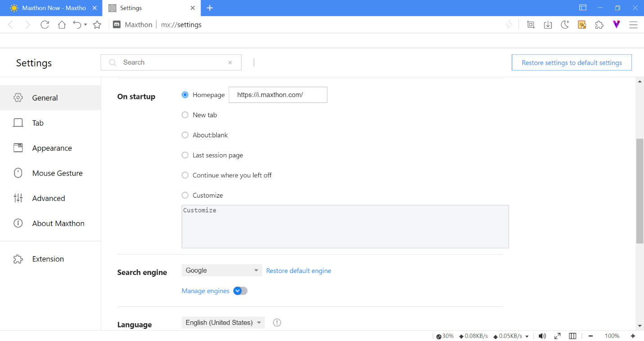This screenshot has width=644, height=341.
Task: Click the download speed 0.08KB/s indicator
Action: [x=473, y=336]
